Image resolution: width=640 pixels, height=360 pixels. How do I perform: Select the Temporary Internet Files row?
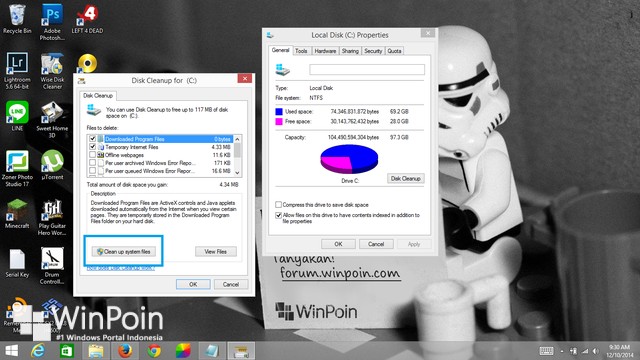[160, 147]
